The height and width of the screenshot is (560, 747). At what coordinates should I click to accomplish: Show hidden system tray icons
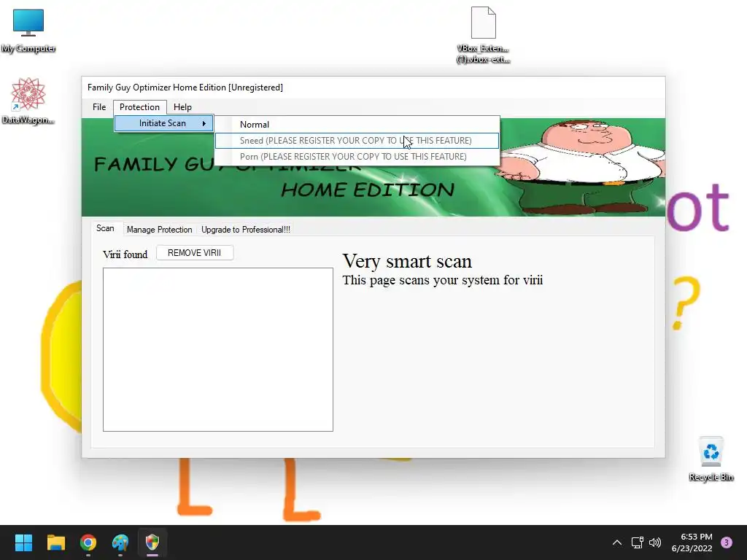coord(617,542)
